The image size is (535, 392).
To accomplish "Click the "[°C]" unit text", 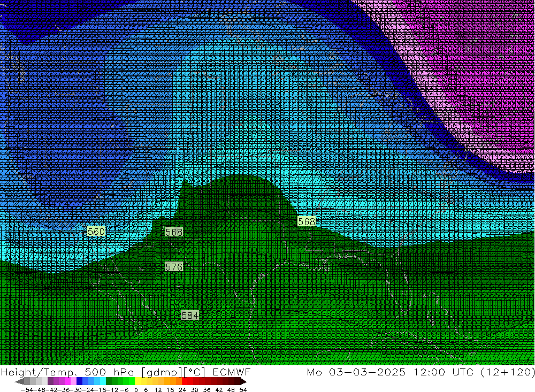I will pos(194,372).
